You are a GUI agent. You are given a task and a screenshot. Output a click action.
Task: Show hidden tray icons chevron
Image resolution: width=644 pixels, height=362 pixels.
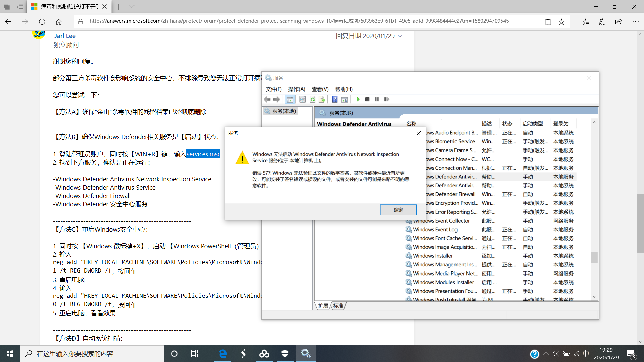(546, 354)
